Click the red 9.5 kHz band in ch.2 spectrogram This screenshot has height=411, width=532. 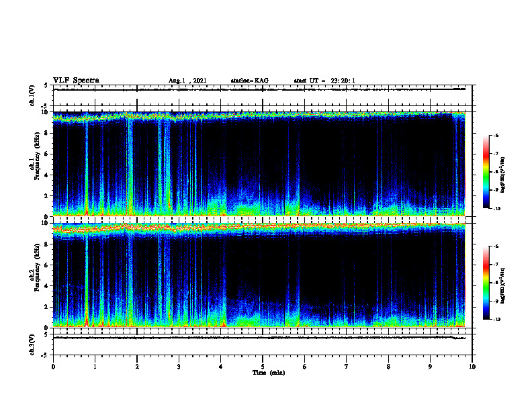(x=259, y=227)
